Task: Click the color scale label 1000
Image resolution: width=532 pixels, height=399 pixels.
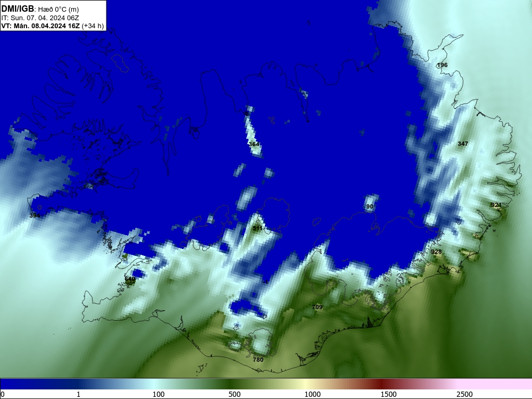Action: [x=312, y=394]
